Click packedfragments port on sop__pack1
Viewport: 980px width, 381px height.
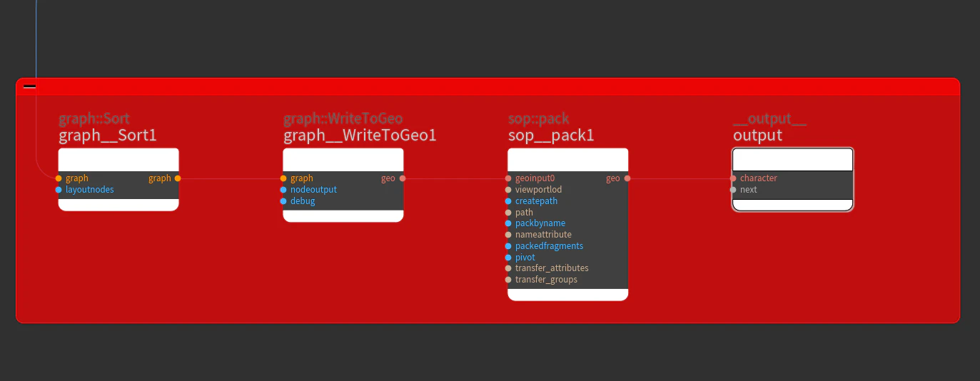pos(508,246)
